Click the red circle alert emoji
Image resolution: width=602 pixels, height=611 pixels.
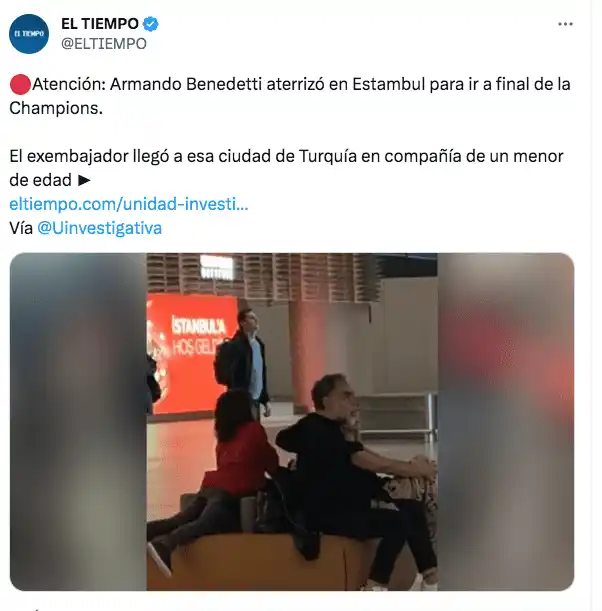20,85
